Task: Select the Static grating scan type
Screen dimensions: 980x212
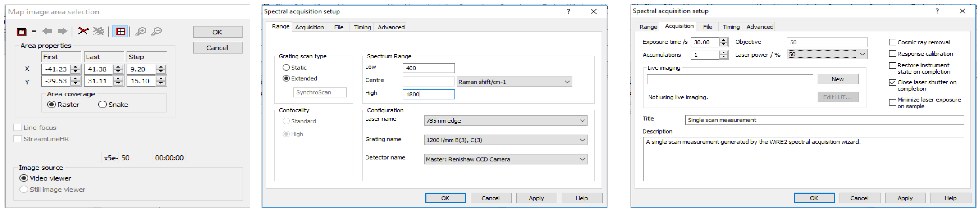Action: tap(286, 68)
